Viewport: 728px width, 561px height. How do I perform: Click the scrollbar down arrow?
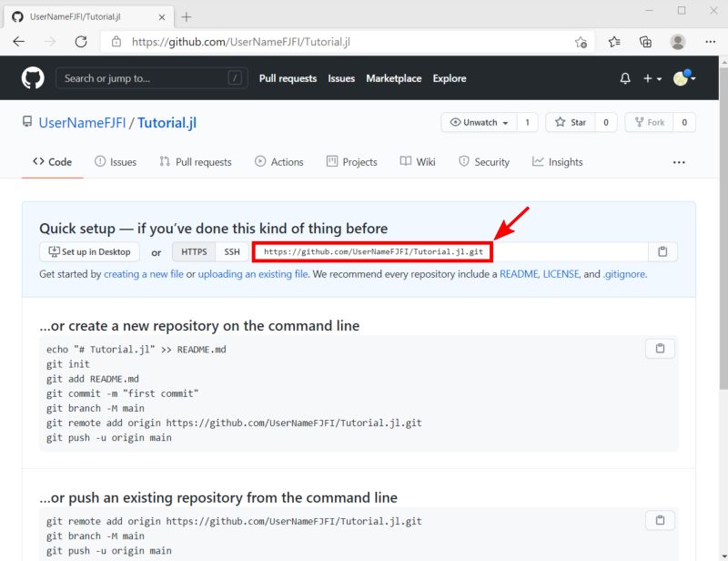[x=723, y=556]
